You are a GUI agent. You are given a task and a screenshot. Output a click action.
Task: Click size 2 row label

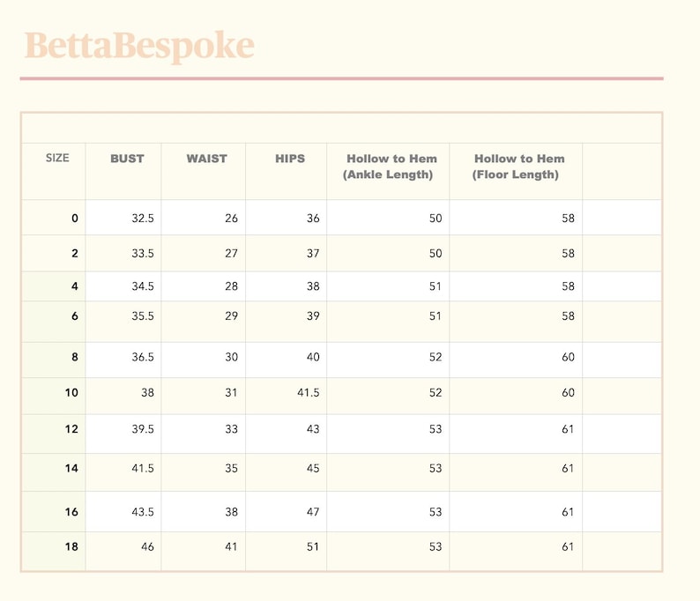(x=75, y=254)
